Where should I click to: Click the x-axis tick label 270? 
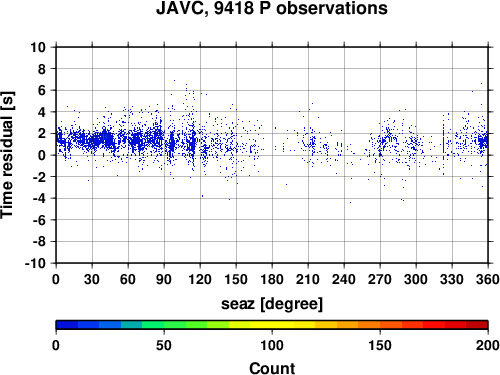coord(380,279)
